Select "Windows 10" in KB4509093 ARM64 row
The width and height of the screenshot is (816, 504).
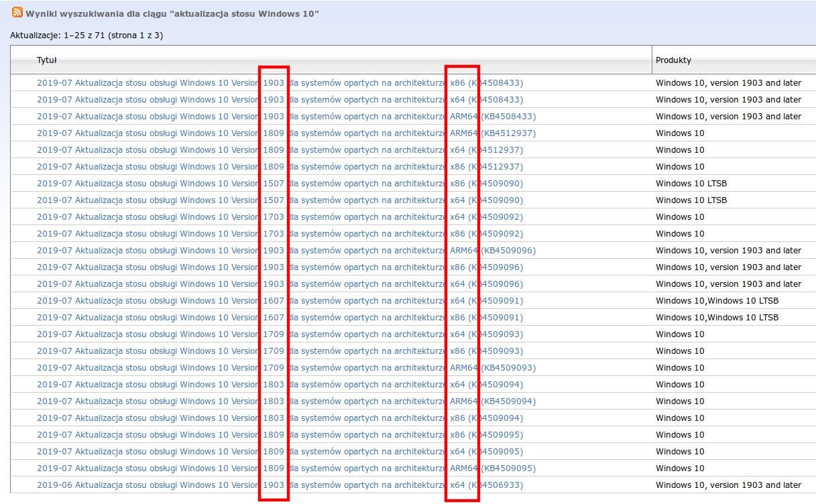[x=680, y=368]
